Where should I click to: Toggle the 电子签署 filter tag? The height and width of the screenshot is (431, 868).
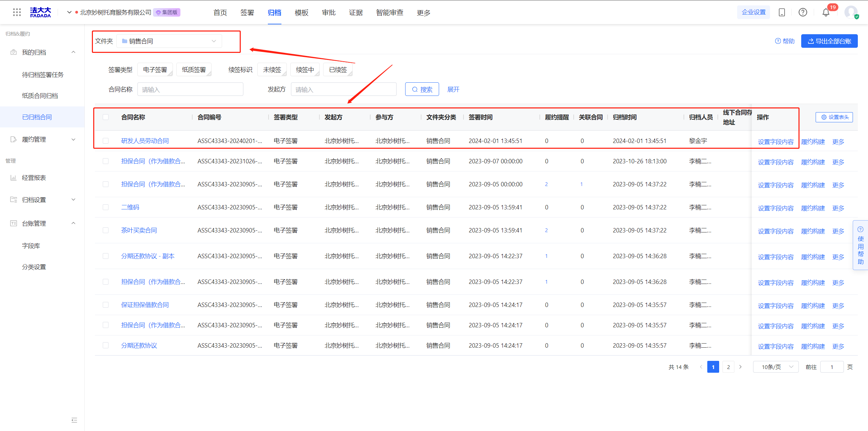pos(155,69)
